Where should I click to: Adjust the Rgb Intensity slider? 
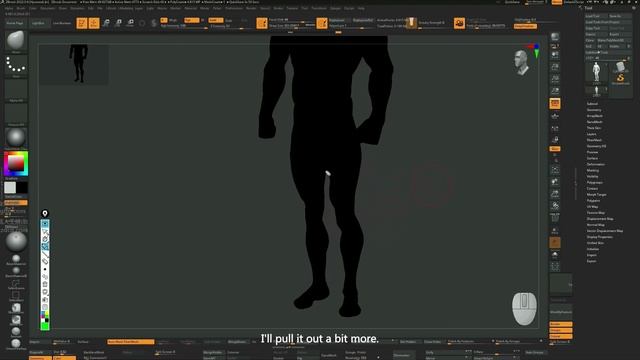[184, 26]
